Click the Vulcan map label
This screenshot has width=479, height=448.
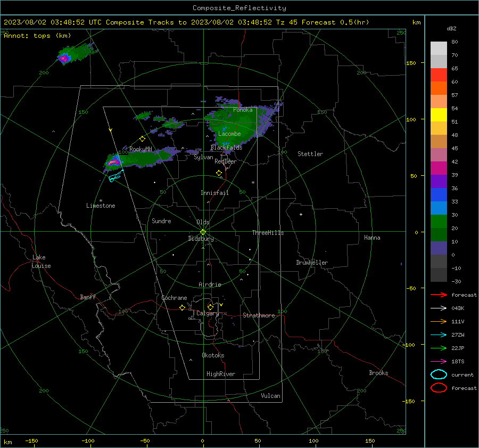tap(270, 396)
